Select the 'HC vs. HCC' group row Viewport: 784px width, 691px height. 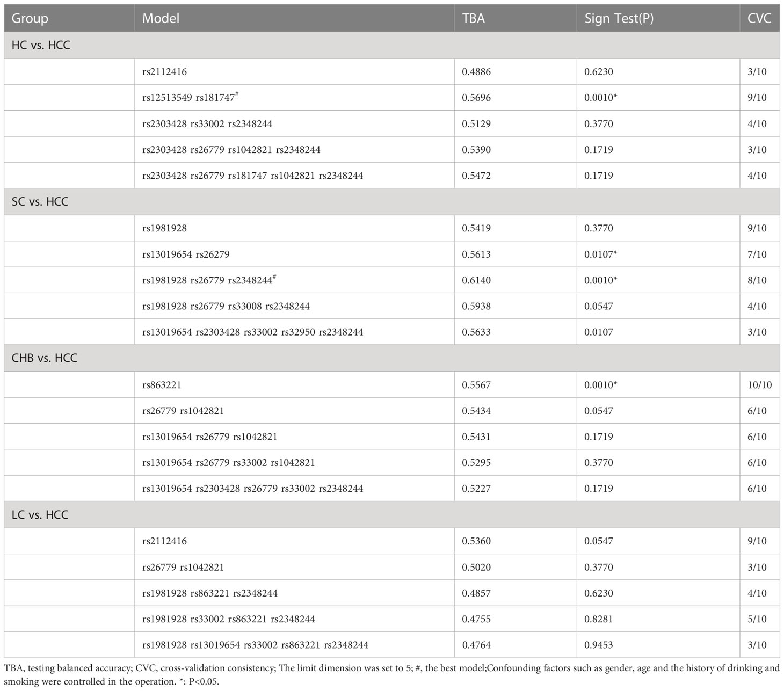coord(391,45)
